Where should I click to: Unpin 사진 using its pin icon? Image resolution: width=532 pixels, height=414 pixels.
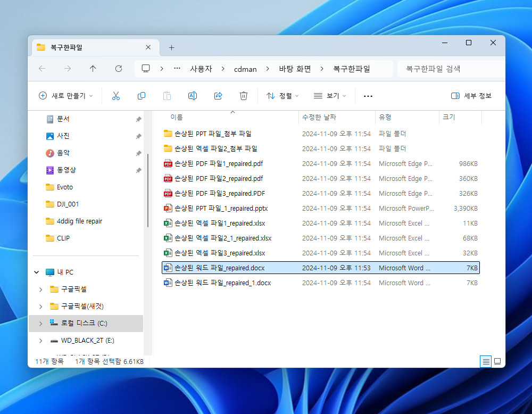[138, 136]
